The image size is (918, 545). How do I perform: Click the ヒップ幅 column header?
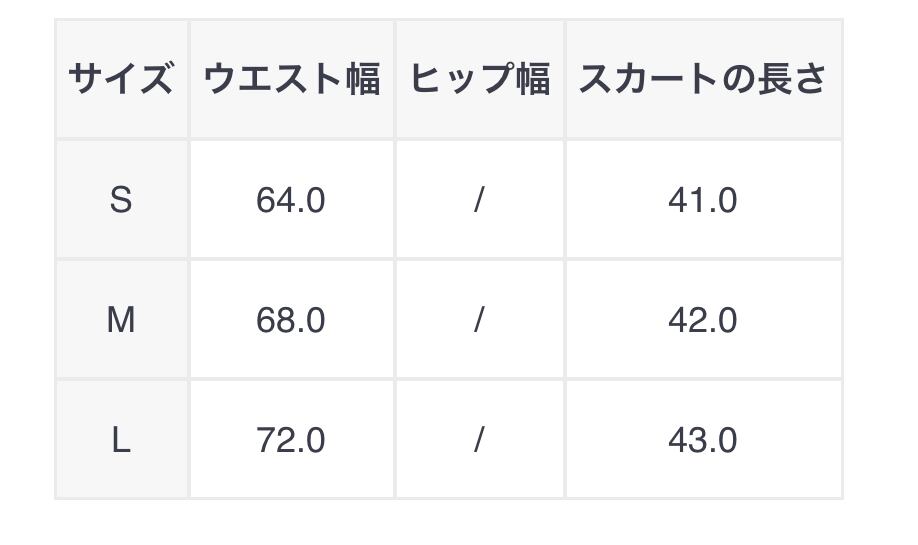[480, 79]
